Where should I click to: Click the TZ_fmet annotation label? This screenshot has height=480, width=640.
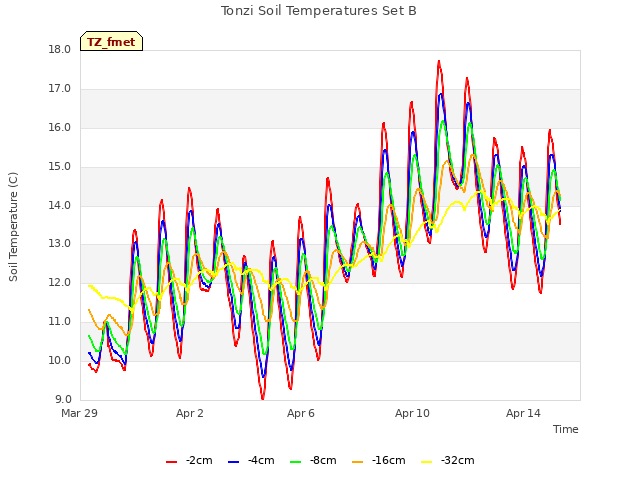point(111,42)
